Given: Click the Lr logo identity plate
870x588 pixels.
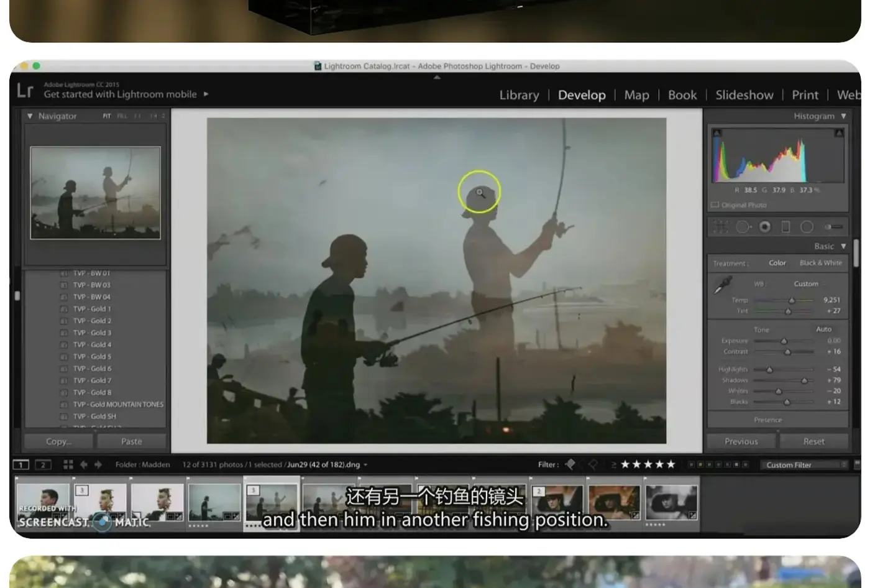Looking at the screenshot, I should (25, 91).
